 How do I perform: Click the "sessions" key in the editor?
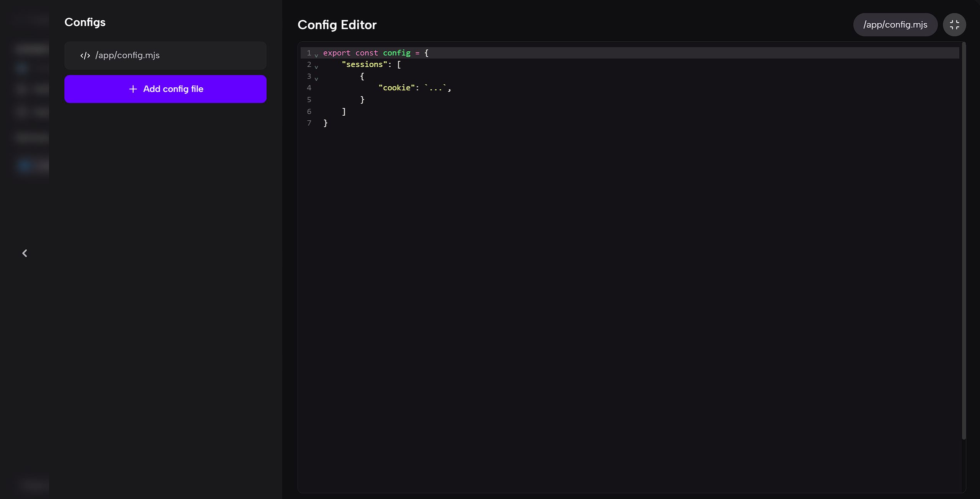point(364,64)
